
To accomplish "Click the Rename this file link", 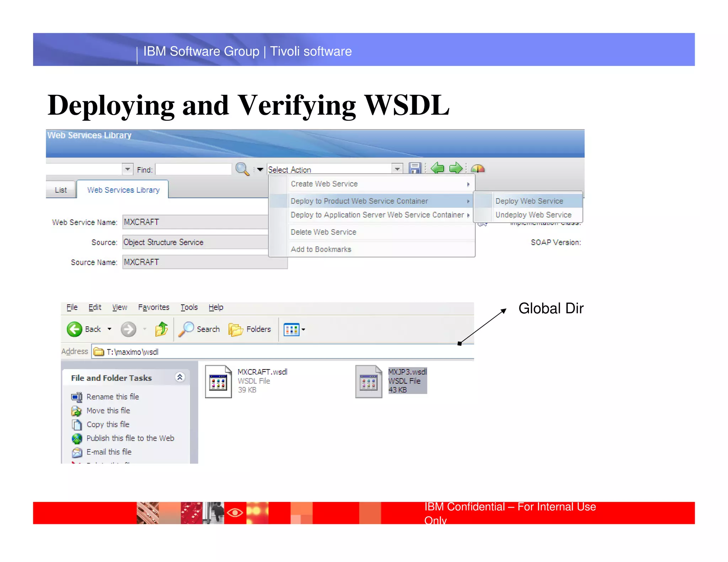I will click(x=113, y=397).
